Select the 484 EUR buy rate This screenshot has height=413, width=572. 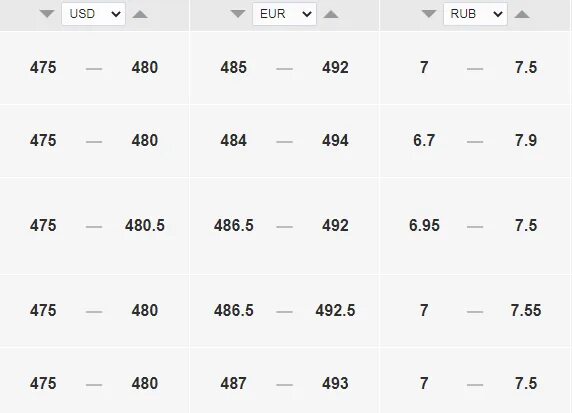pos(233,140)
